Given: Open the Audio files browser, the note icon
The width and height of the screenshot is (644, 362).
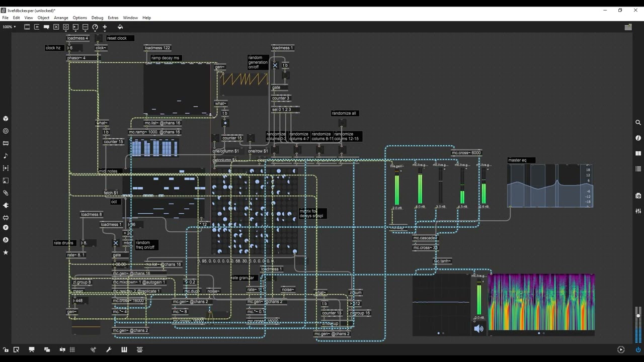Looking at the screenshot, I should point(6,156).
